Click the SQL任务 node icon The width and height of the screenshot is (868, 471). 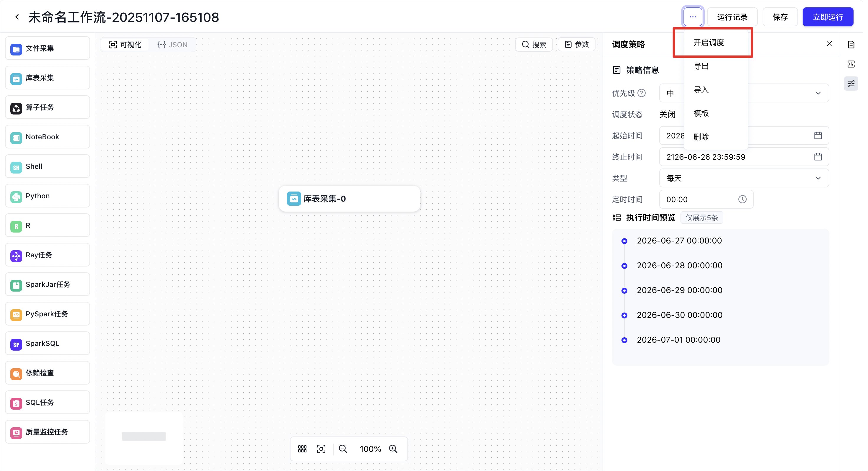(x=16, y=404)
